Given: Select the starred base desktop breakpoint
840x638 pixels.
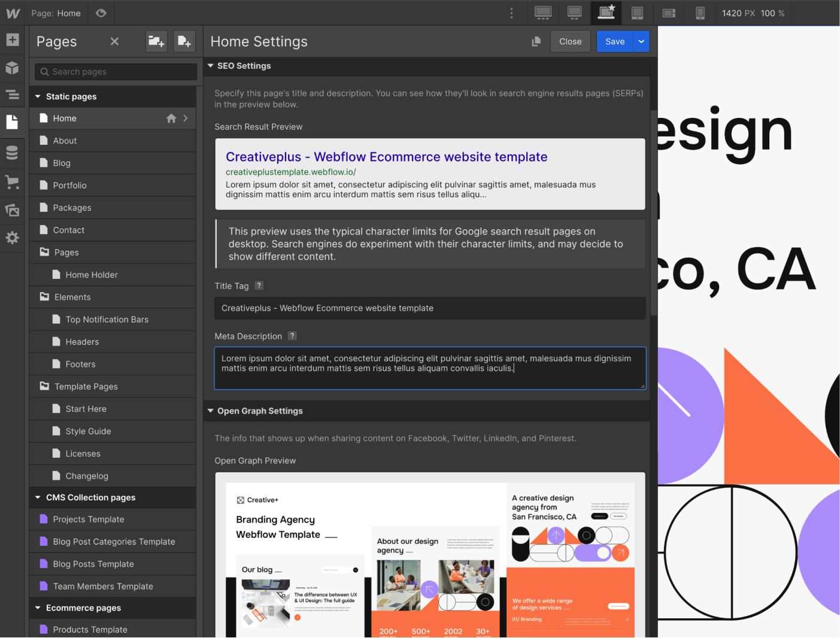Looking at the screenshot, I should [x=607, y=13].
